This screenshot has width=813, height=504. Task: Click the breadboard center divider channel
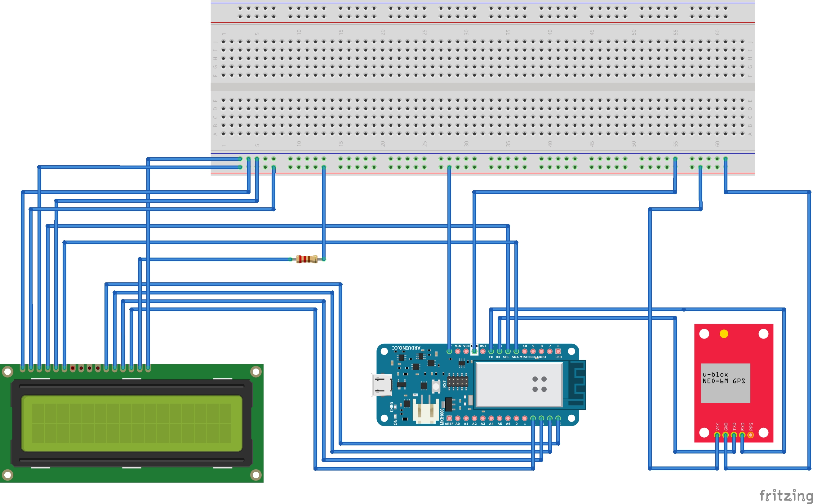pyautogui.click(x=482, y=87)
